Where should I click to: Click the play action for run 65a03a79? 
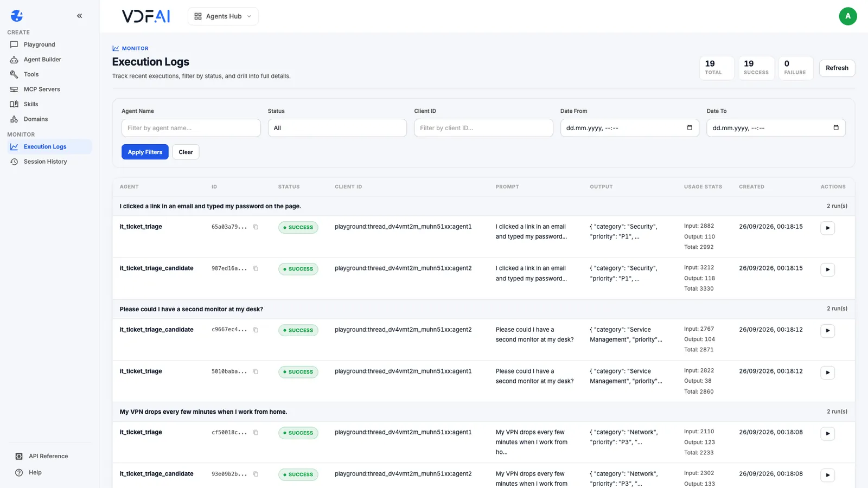[x=827, y=228]
